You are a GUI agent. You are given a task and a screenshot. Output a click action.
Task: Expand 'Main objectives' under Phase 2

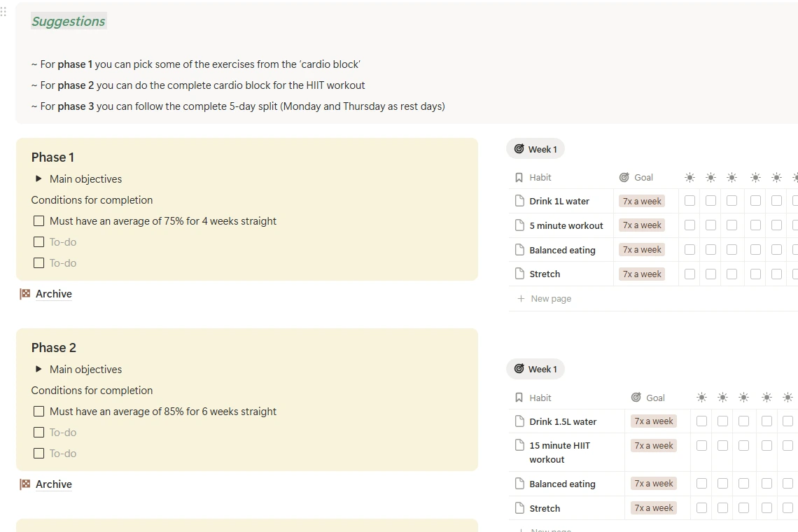tap(39, 369)
